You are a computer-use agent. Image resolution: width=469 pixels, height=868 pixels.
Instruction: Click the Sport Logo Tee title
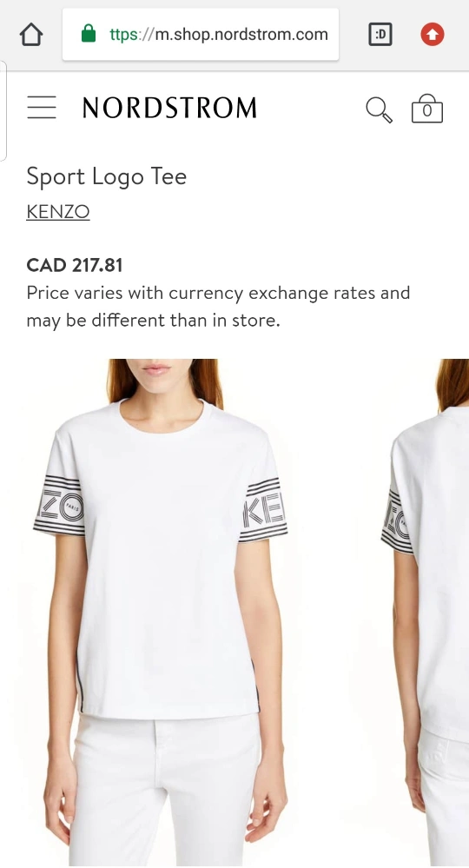coord(106,176)
